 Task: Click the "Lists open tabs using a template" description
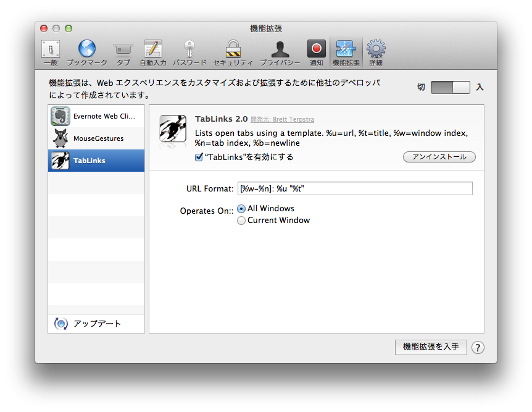coord(331,138)
